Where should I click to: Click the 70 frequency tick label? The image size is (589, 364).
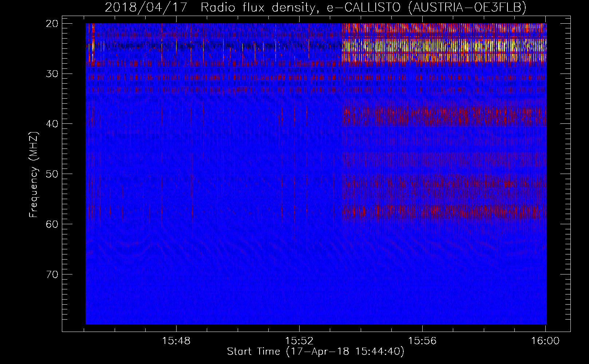(52, 274)
